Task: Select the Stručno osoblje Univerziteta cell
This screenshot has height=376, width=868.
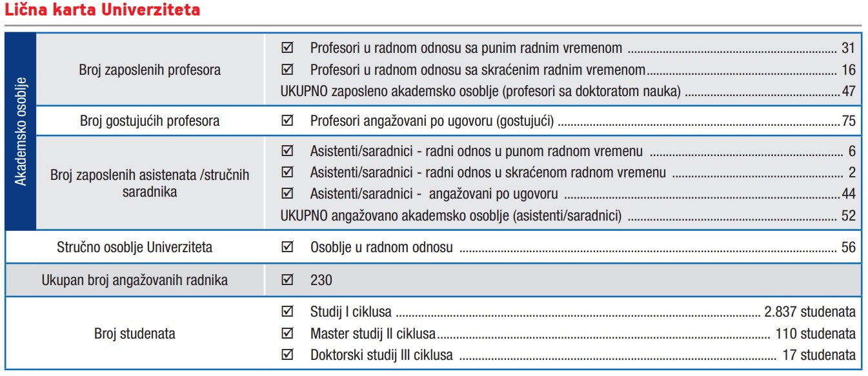Action: (x=134, y=247)
